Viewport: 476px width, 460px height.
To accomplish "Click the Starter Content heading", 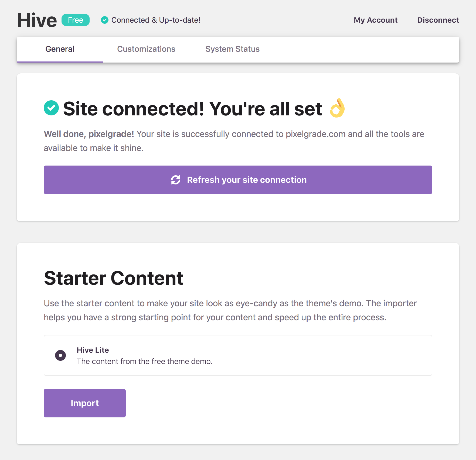I will [x=114, y=278].
